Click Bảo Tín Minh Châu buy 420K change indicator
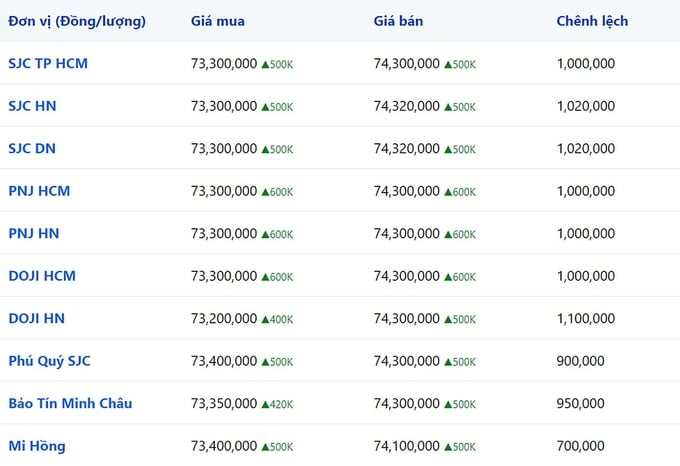680x466 pixels. click(x=278, y=404)
